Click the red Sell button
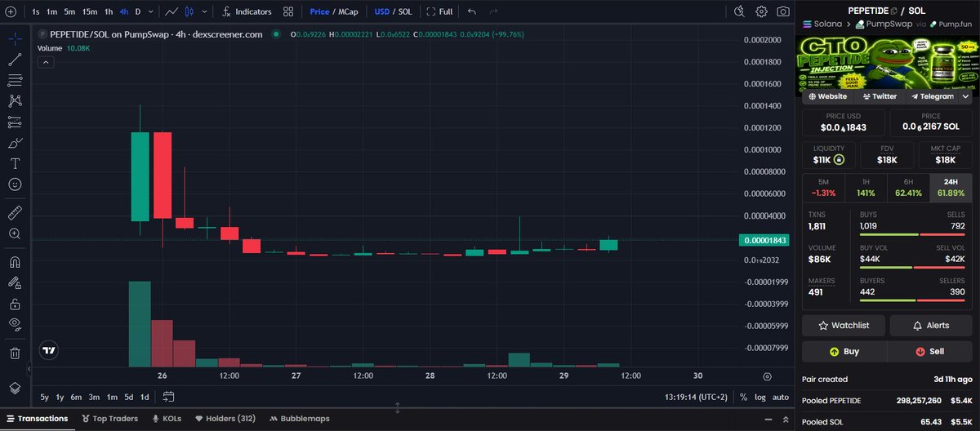Viewport: 980px width, 431px height. click(x=929, y=351)
